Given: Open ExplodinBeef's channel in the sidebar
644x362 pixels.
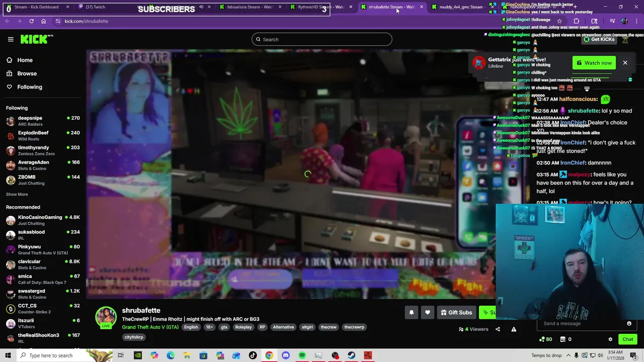Looking at the screenshot, I should (x=43, y=135).
